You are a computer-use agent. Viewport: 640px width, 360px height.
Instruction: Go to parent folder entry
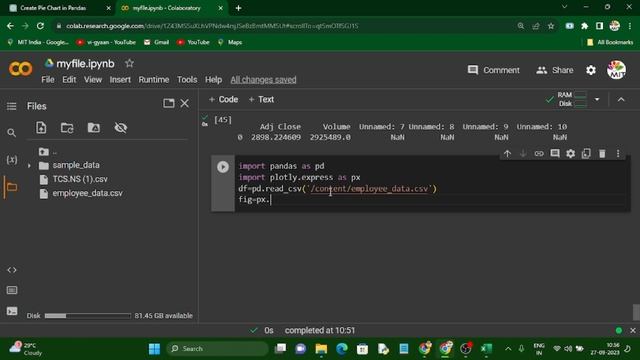point(48,152)
